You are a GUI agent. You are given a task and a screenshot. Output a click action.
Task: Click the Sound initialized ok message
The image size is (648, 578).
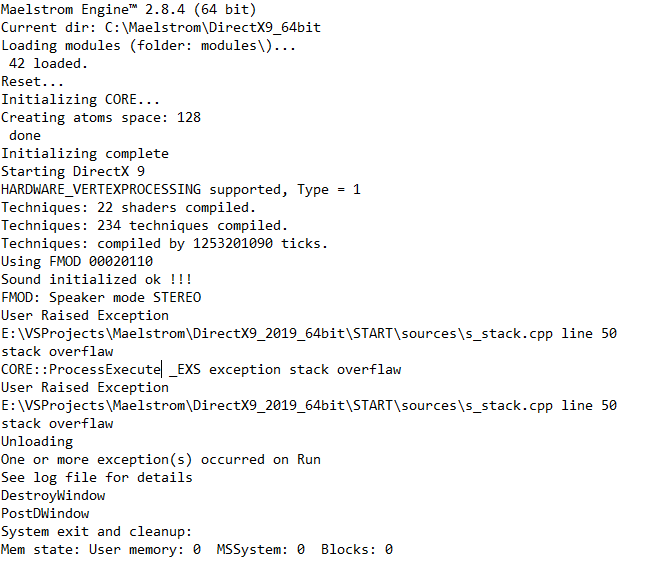pyautogui.click(x=96, y=280)
